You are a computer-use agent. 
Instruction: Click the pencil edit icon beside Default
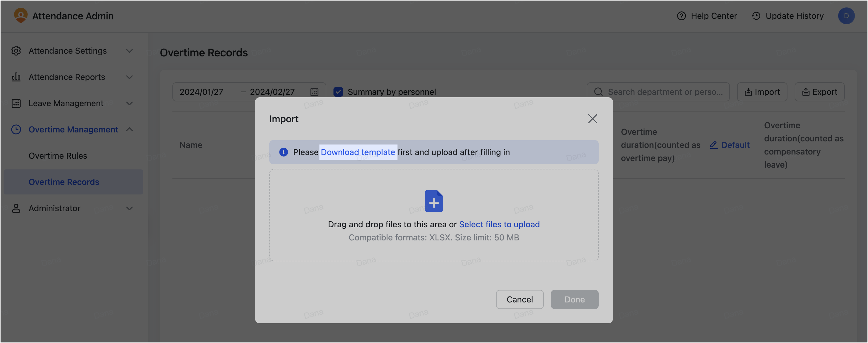coord(713,145)
